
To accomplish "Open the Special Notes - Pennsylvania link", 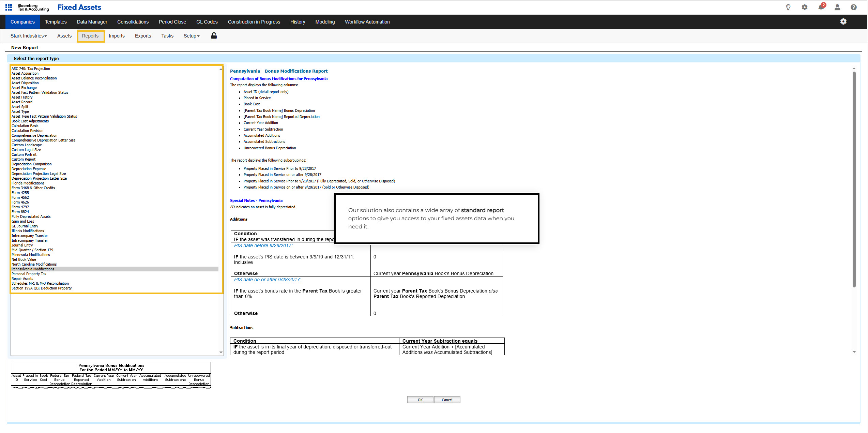I will pyautogui.click(x=256, y=200).
